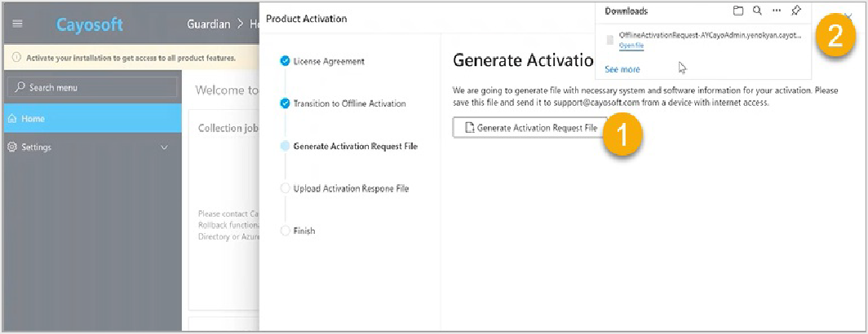Search downloads with magnifier icon

pyautogui.click(x=757, y=11)
